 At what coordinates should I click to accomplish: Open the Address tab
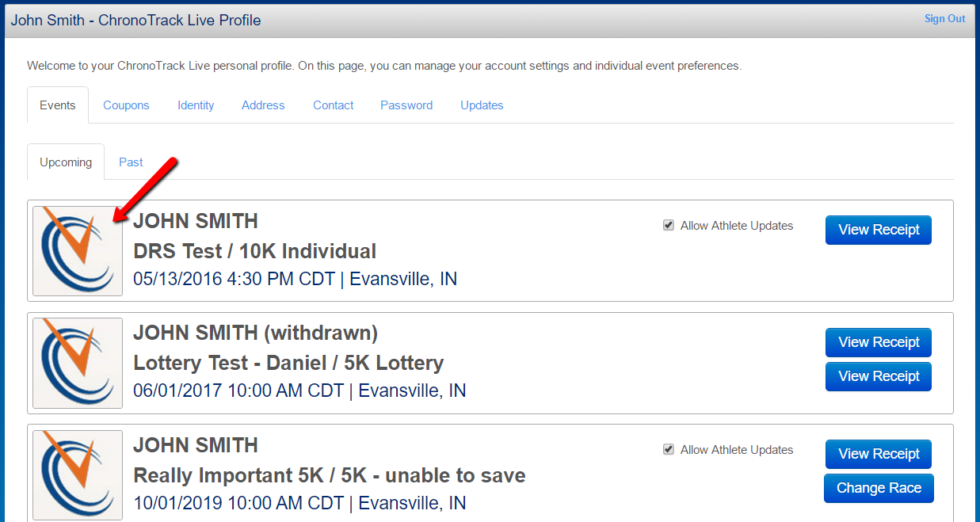[263, 105]
